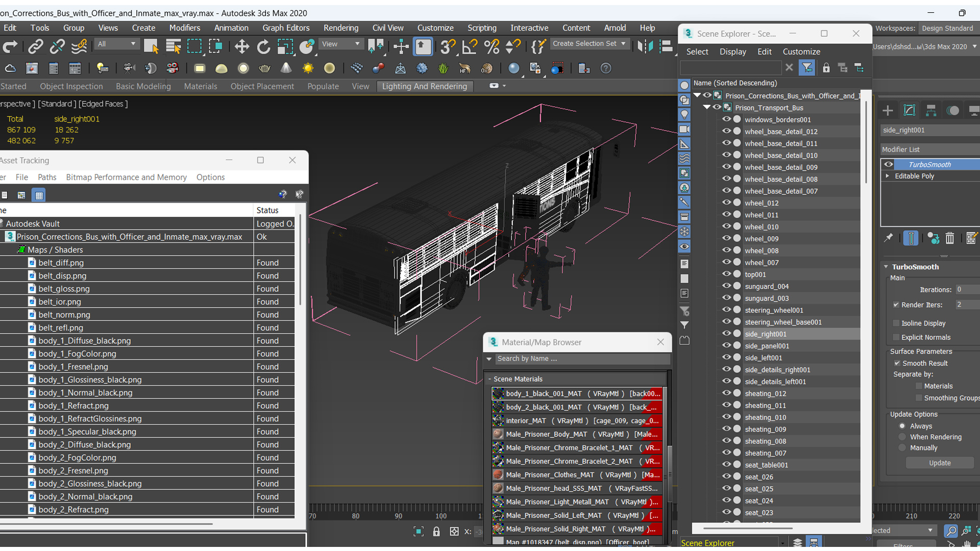Open Select by Name list icon
Viewport: 980px width, 551px height.
[173, 47]
